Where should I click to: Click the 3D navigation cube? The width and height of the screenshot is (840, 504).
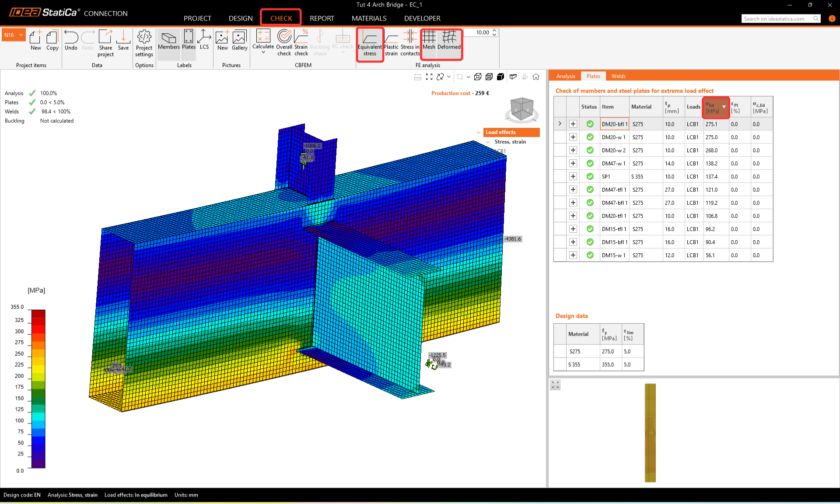[x=521, y=109]
